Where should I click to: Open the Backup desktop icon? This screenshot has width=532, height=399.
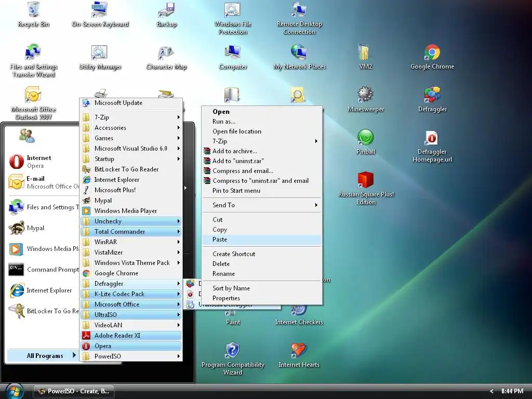point(166,14)
